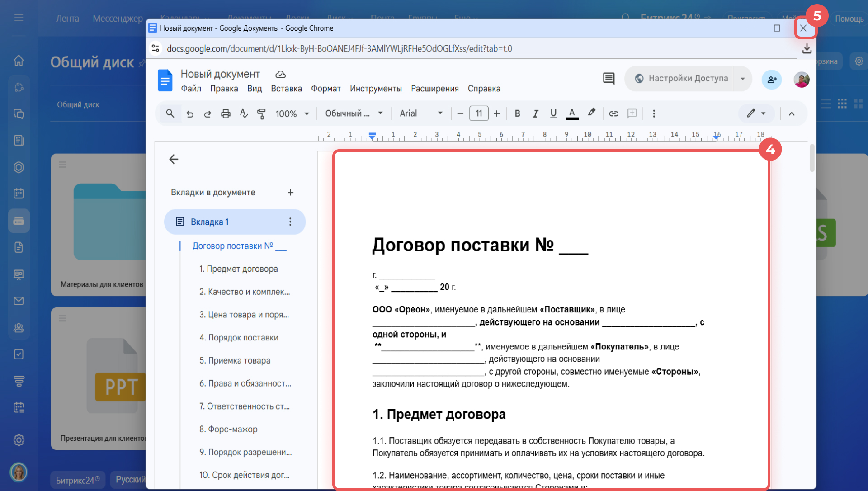Click the font size field
Viewport: 868px width, 491px height.
click(x=479, y=113)
